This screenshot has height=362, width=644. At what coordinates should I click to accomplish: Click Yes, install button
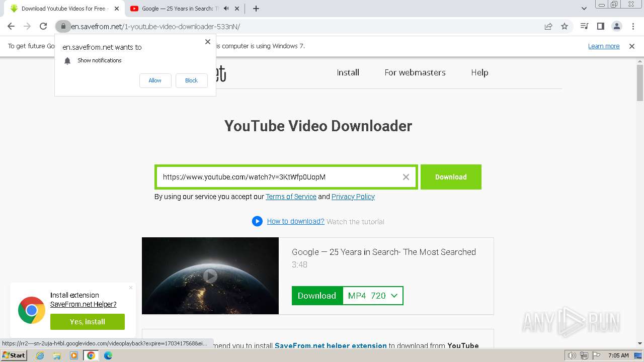(x=88, y=322)
